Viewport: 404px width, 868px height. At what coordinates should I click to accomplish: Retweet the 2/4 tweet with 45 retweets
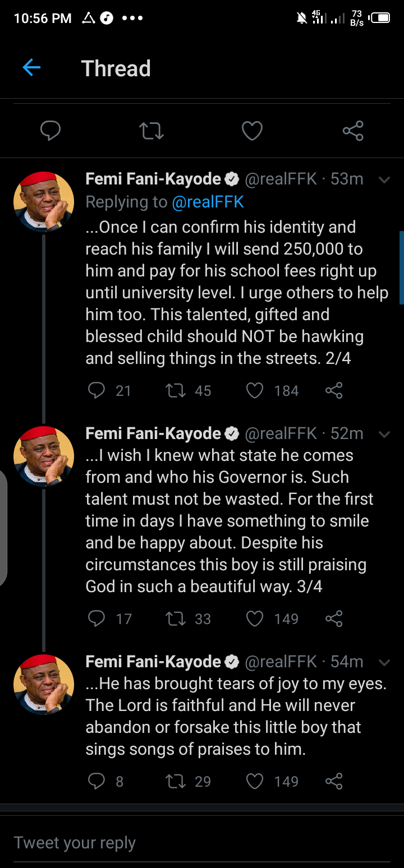coord(176,390)
